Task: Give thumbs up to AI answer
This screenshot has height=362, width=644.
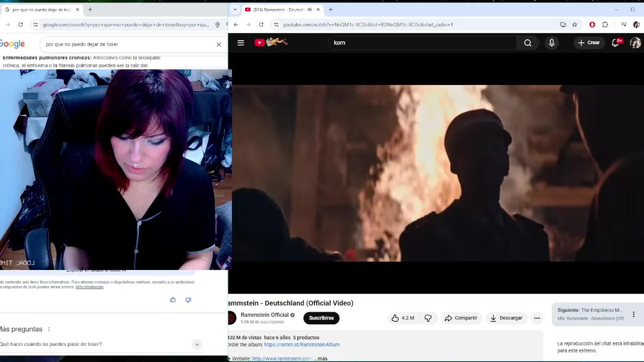Action: pos(173,300)
